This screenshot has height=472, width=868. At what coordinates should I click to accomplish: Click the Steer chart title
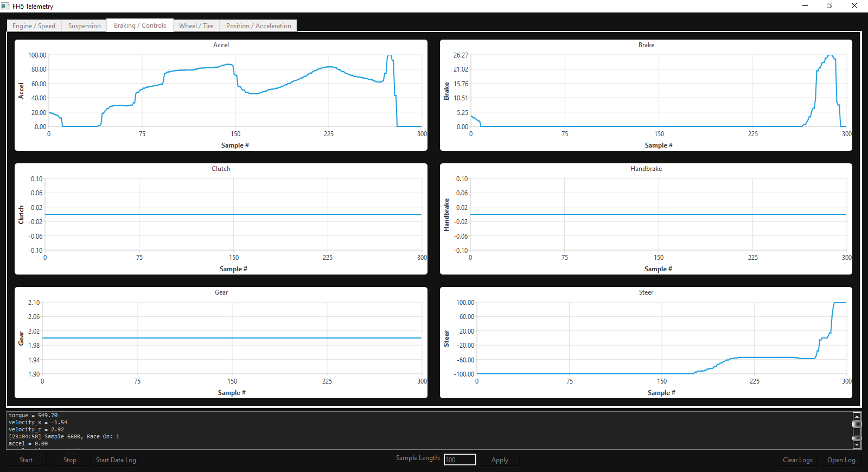[x=646, y=292]
